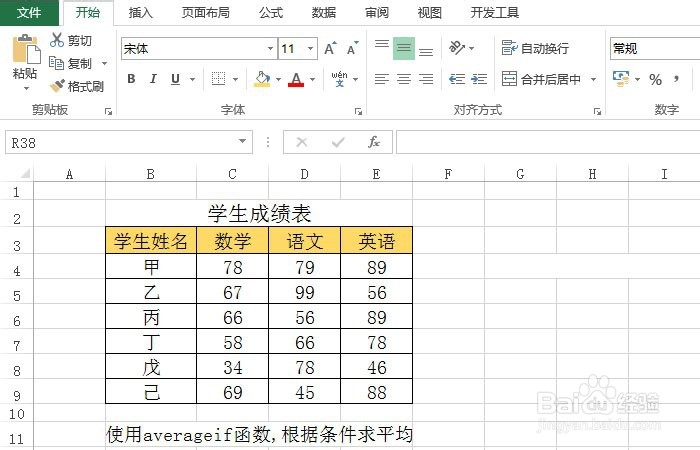This screenshot has width=700, height=450.
Task: Expand the borders dropdown arrow
Action: click(x=235, y=79)
